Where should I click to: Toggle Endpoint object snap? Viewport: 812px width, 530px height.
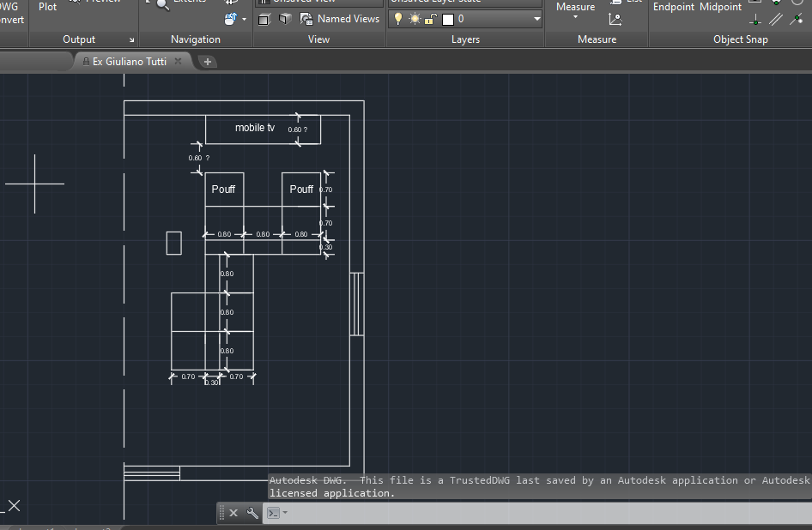(673, 7)
